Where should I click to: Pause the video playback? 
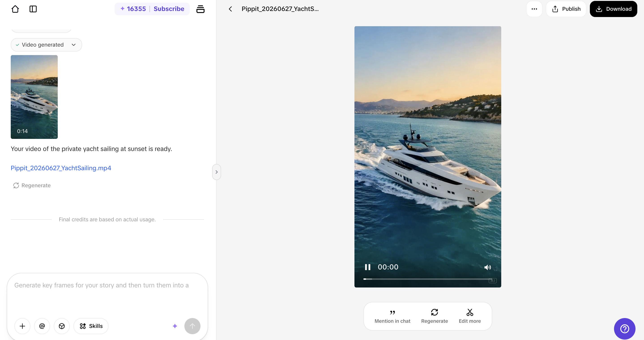[367, 267]
